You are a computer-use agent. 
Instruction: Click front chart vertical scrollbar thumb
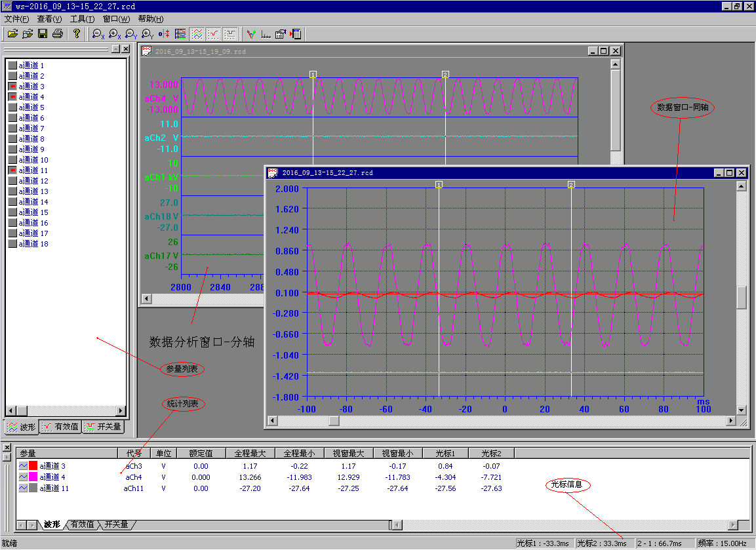point(742,298)
